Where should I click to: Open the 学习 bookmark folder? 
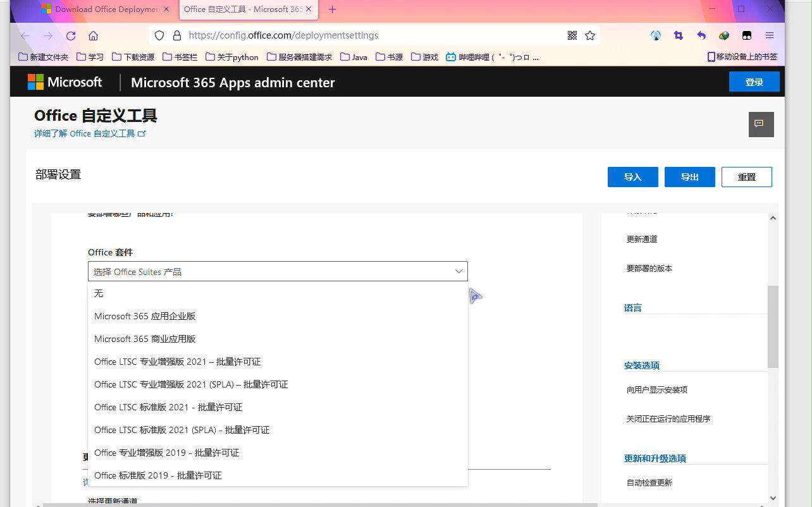click(x=90, y=57)
